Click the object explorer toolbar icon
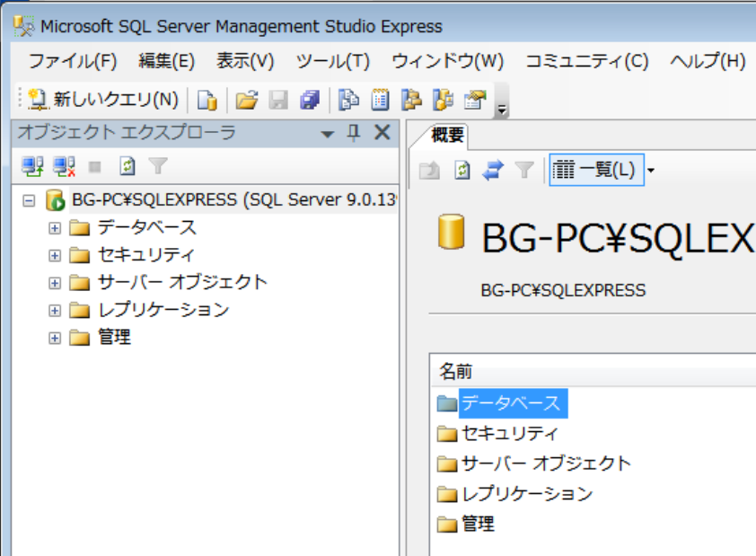This screenshot has height=556, width=756. point(411,101)
